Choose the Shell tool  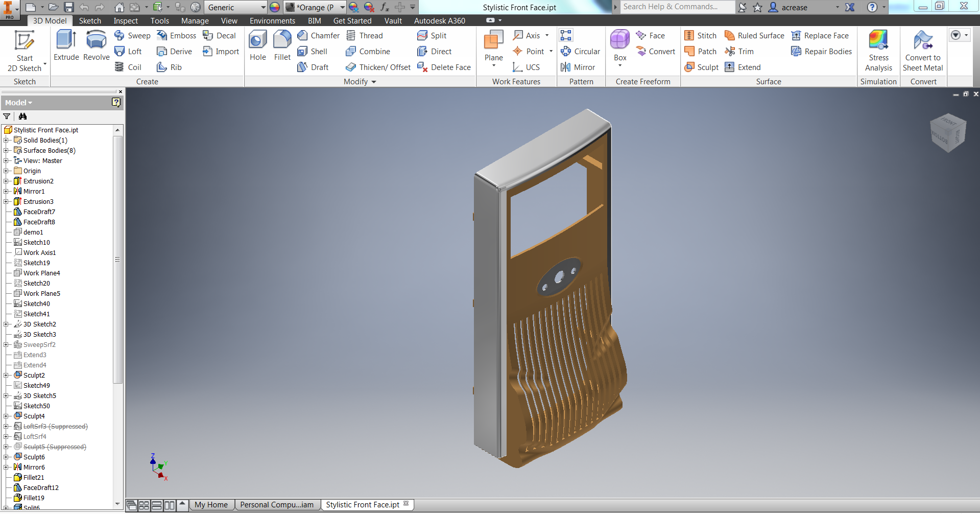[312, 51]
